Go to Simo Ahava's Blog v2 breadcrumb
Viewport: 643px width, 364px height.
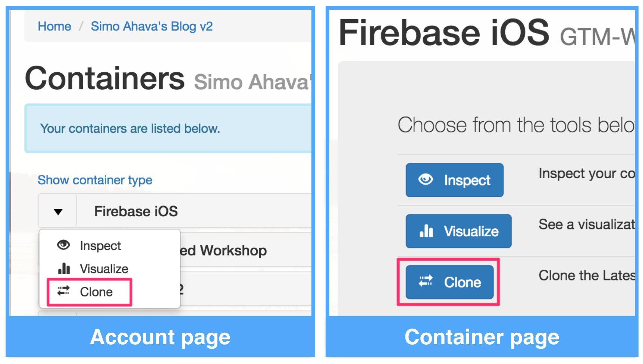(x=152, y=26)
